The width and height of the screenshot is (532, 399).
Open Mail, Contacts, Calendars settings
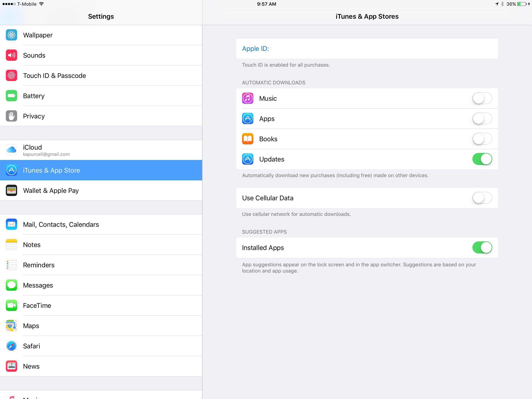(101, 224)
